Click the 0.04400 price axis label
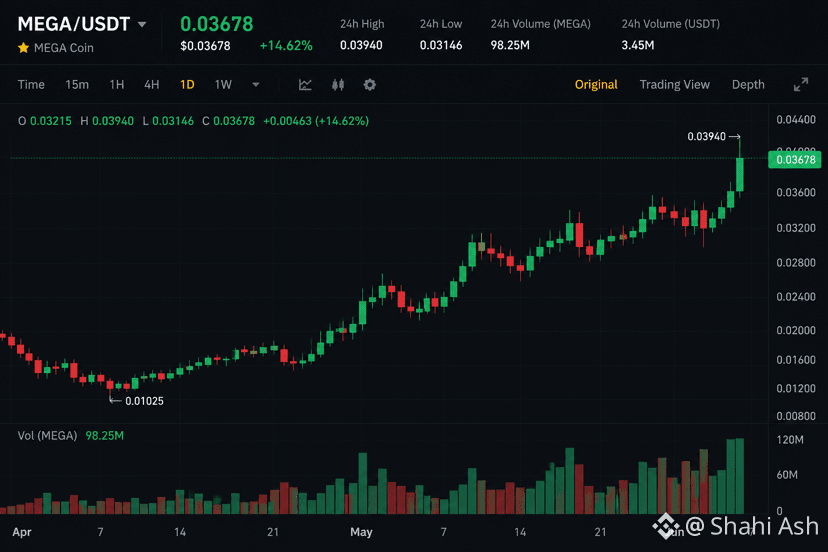The image size is (828, 552). 796,120
